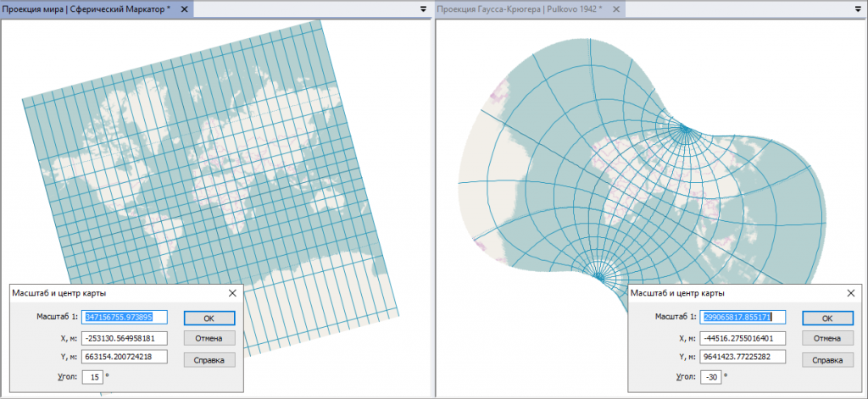Image resolution: width=868 pixels, height=399 pixels.
Task: Open the left pane window list dropdown
Action: pos(422,8)
